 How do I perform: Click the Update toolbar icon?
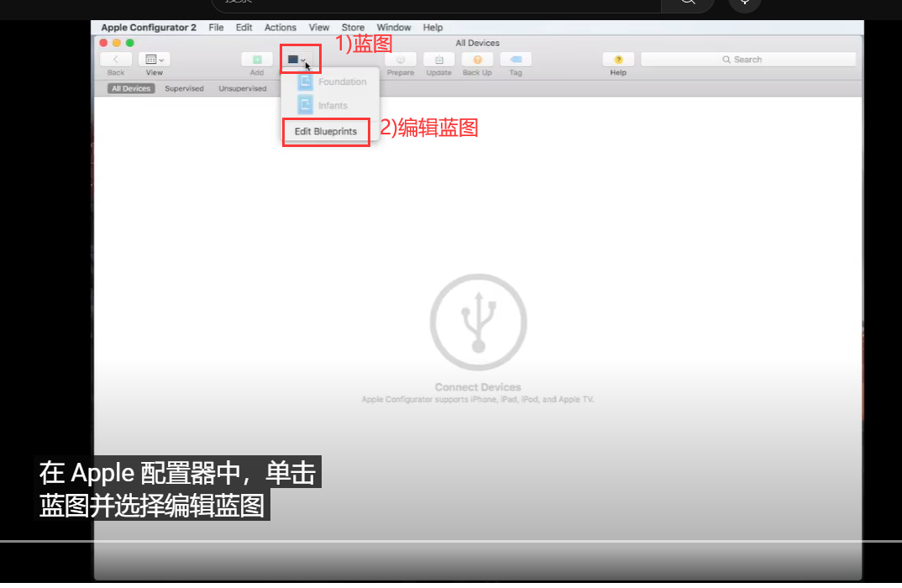tap(439, 60)
